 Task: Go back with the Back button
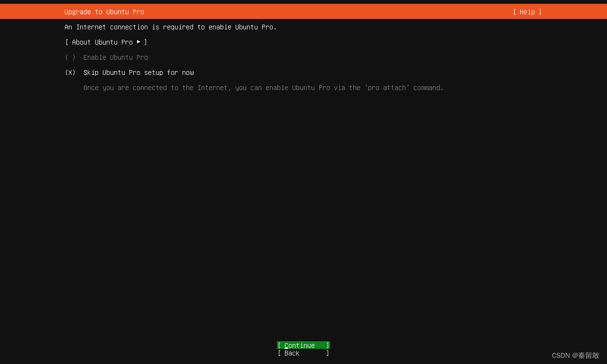pos(303,353)
